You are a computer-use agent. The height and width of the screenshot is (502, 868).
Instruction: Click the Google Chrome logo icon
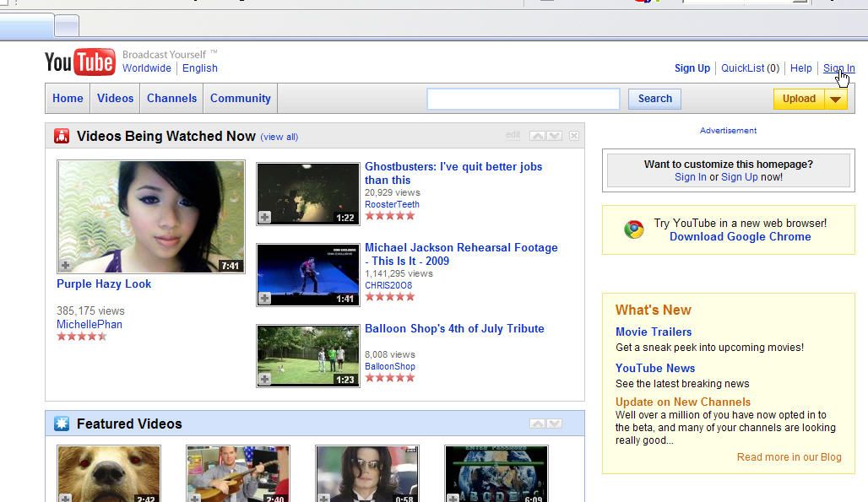(634, 229)
